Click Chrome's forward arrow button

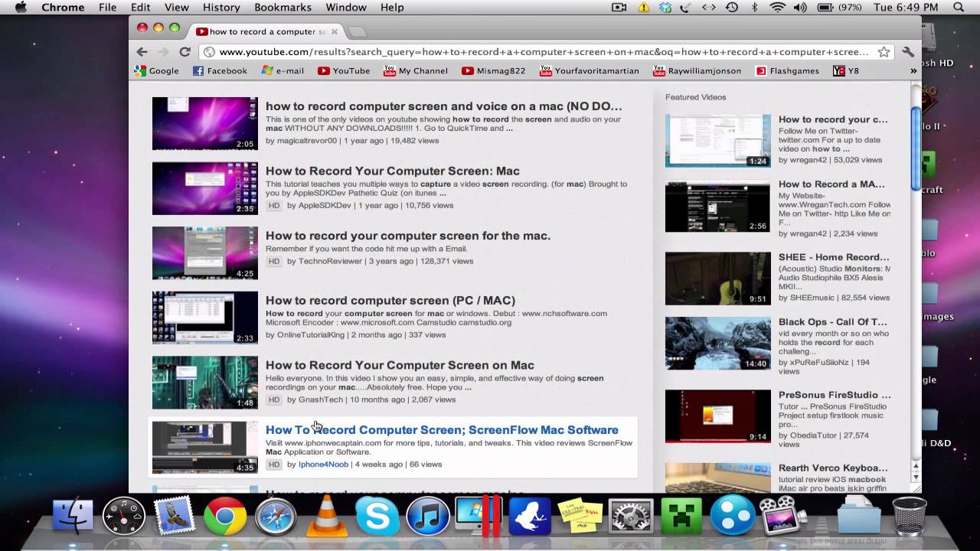point(163,52)
